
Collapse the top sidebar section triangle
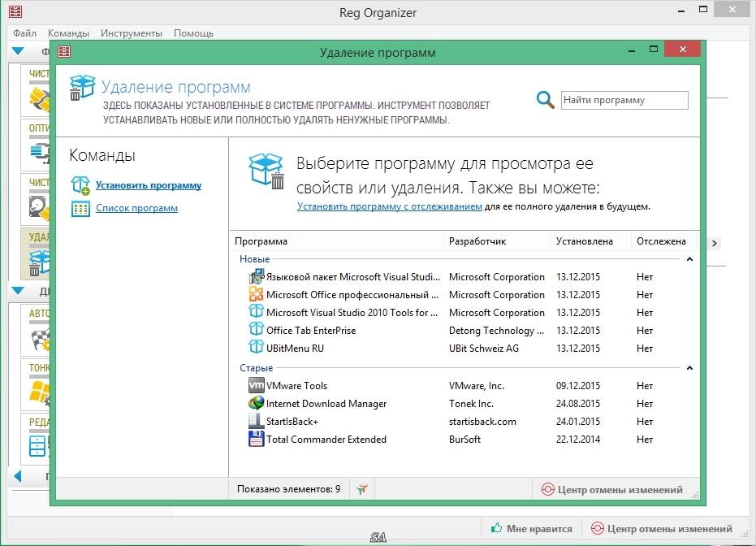[x=18, y=50]
